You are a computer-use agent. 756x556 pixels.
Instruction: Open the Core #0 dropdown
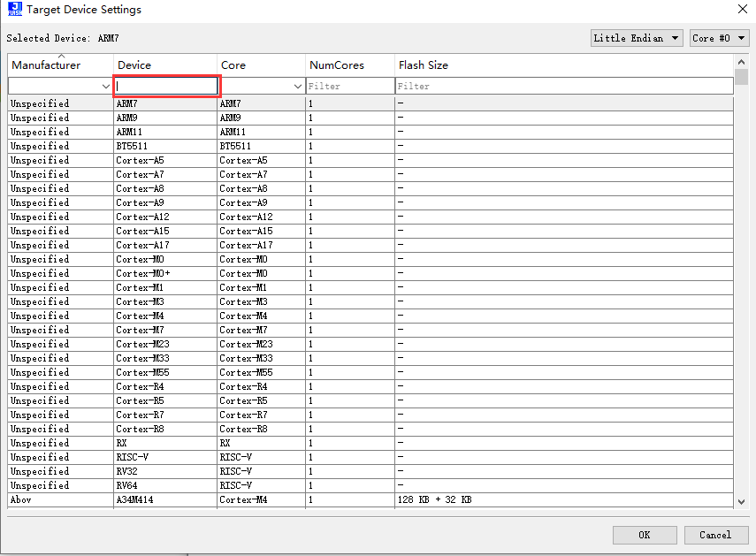(719, 38)
